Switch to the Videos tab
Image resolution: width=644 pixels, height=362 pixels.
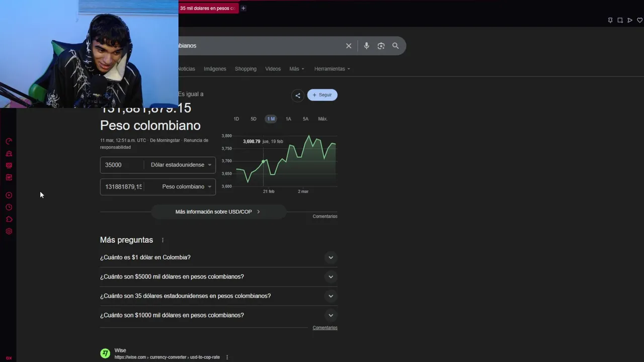point(273,69)
